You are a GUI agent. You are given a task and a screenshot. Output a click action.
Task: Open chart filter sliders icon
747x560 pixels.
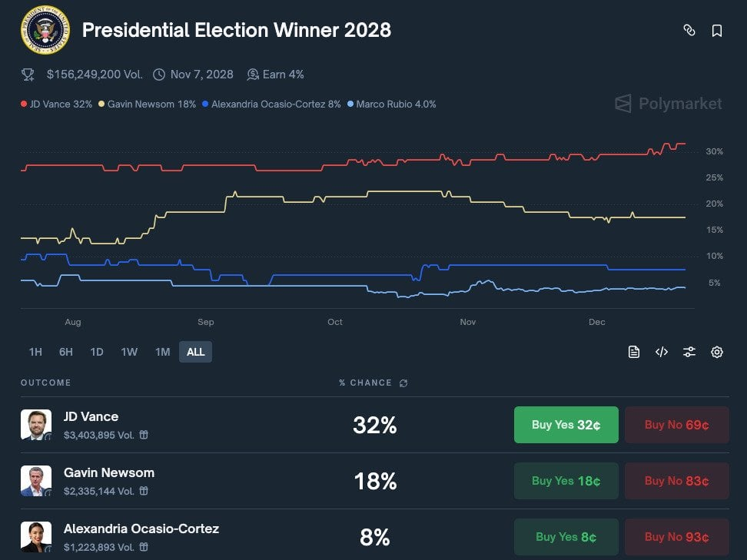(x=689, y=352)
